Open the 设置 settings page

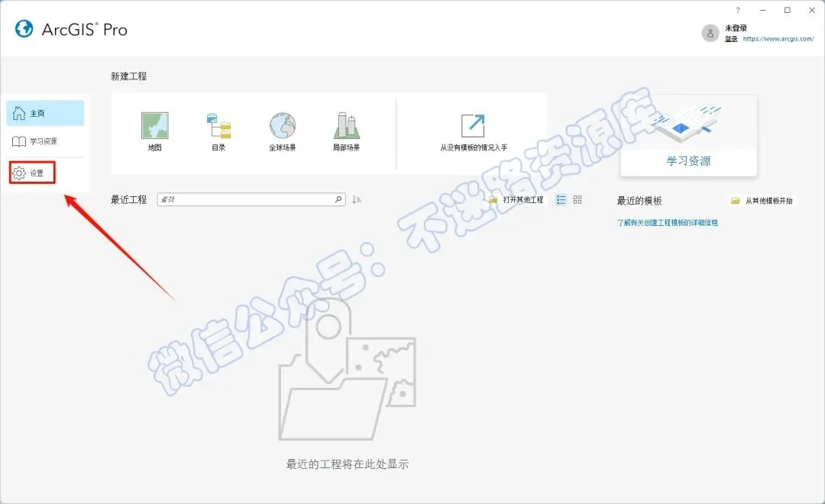point(32,173)
